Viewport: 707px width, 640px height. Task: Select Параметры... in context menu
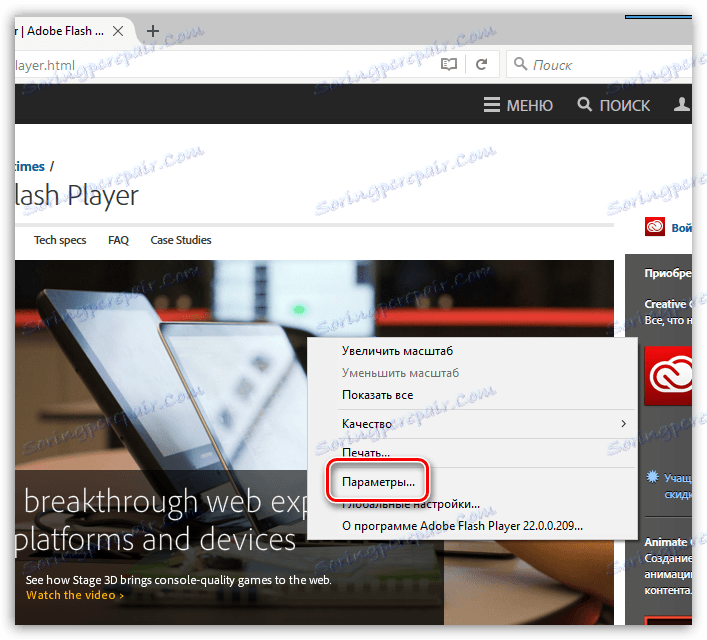click(x=378, y=482)
